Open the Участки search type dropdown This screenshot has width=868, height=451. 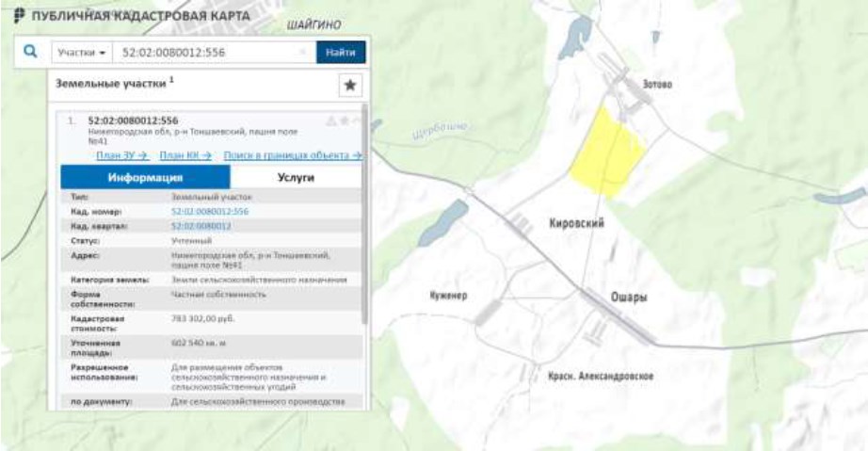82,53
